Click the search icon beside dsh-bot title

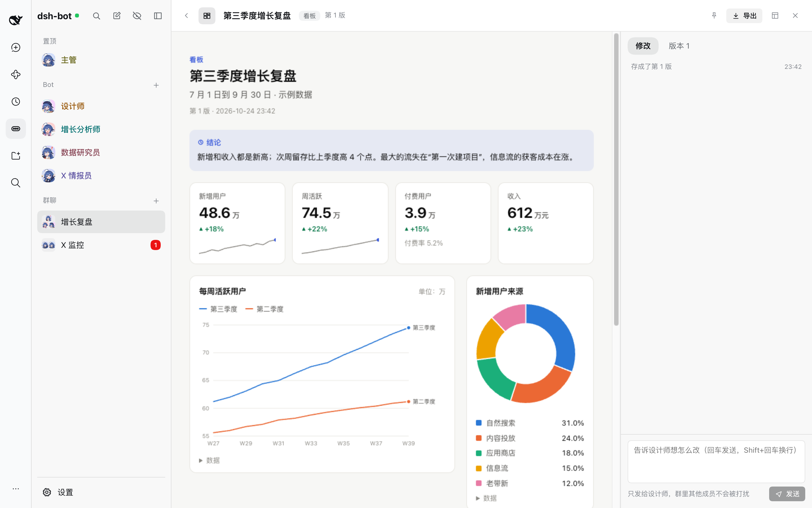coord(96,16)
